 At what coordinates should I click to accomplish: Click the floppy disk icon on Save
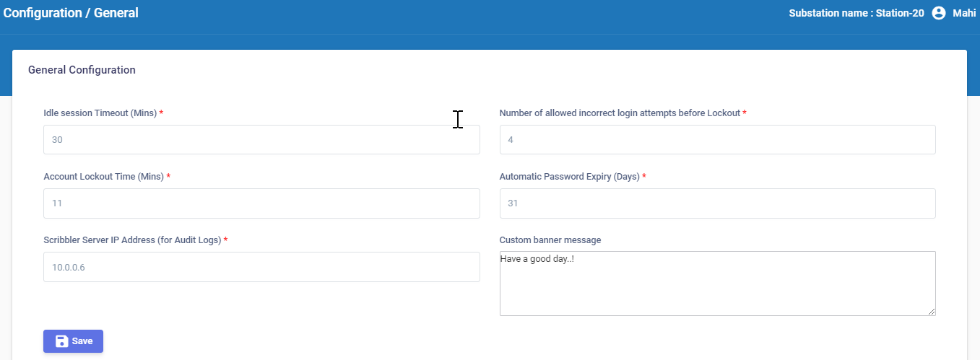61,341
